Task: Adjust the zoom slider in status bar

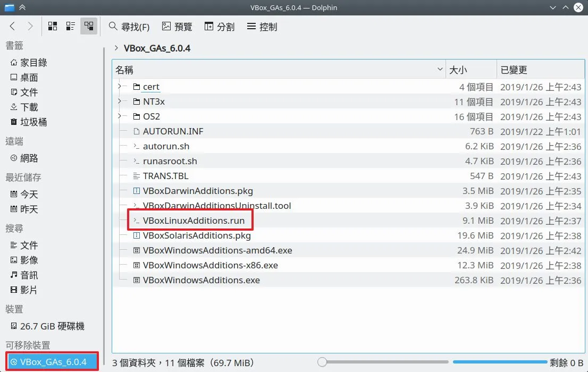Action: (x=383, y=362)
